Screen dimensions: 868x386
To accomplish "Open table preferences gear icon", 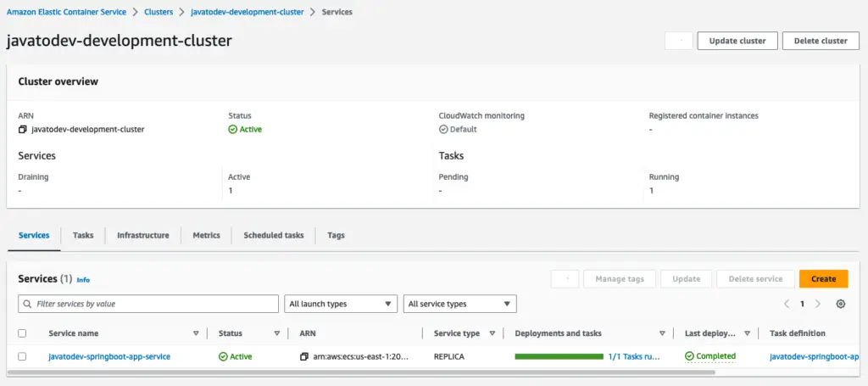I will coord(840,304).
